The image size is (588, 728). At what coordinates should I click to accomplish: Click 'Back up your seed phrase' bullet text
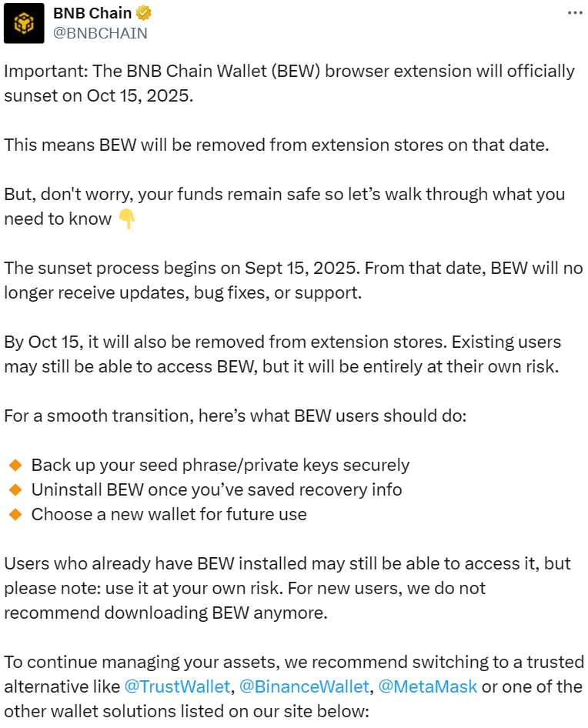click(220, 466)
